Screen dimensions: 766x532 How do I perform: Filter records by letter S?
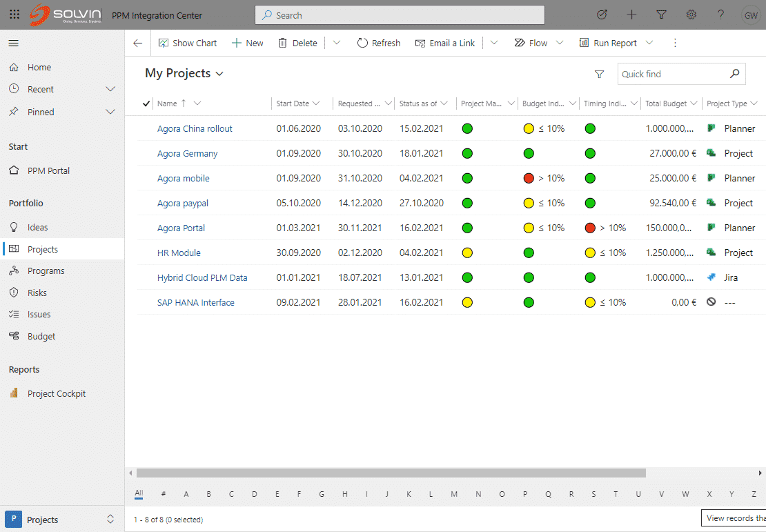(x=593, y=494)
